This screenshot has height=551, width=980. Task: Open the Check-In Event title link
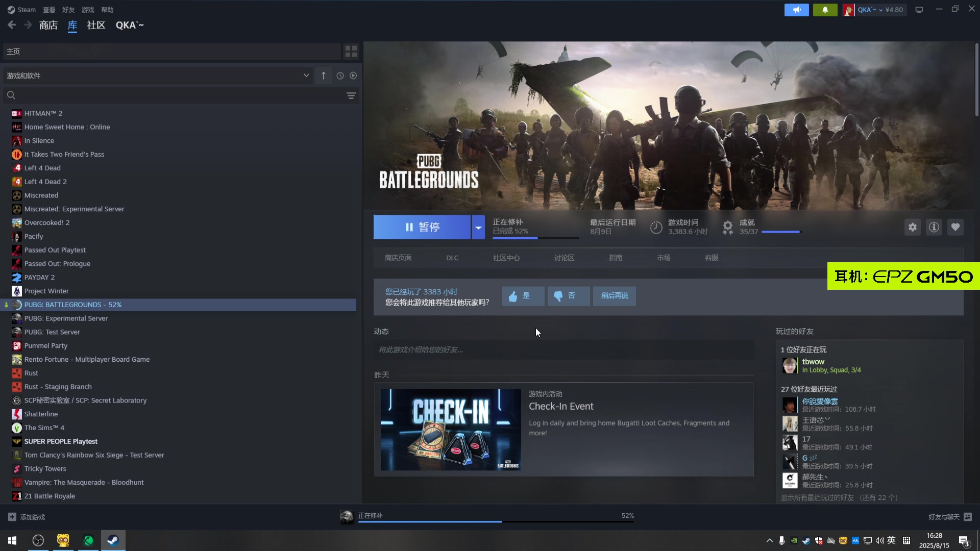561,406
